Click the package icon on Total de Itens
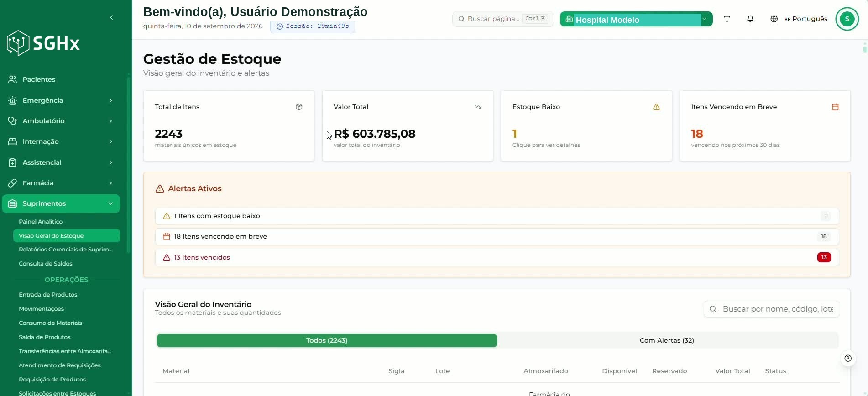868x396 pixels. click(299, 107)
